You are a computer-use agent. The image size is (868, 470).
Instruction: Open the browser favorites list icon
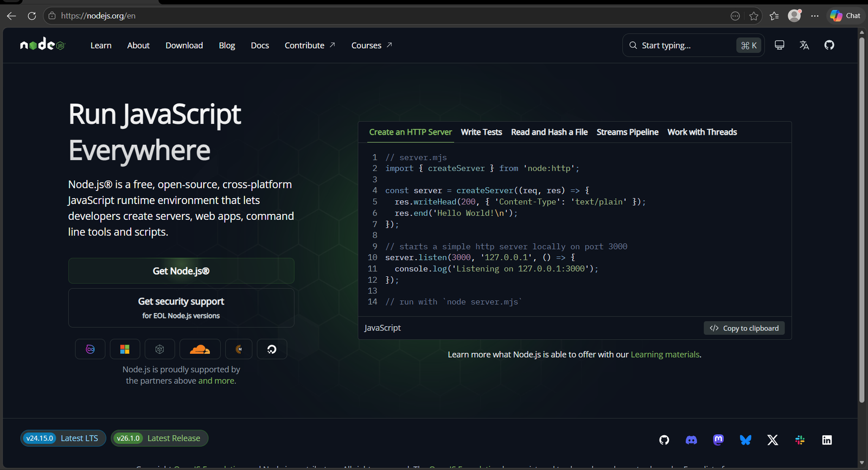[774, 16]
